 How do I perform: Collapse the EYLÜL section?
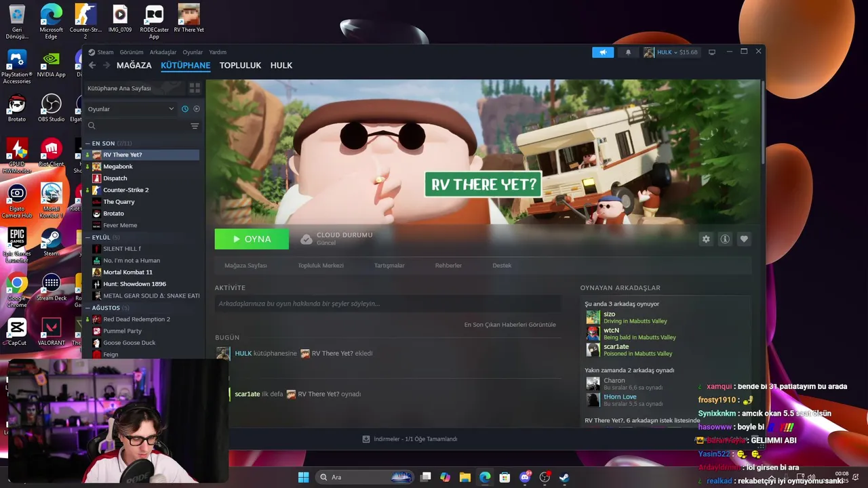point(87,237)
